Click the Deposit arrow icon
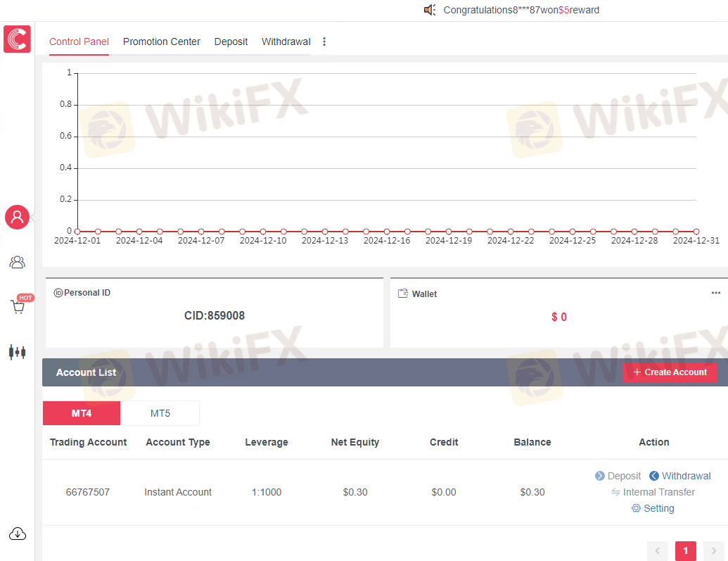 click(x=600, y=476)
